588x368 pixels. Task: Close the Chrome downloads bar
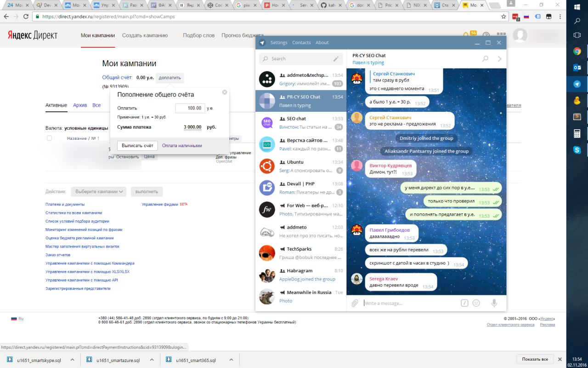[560, 359]
